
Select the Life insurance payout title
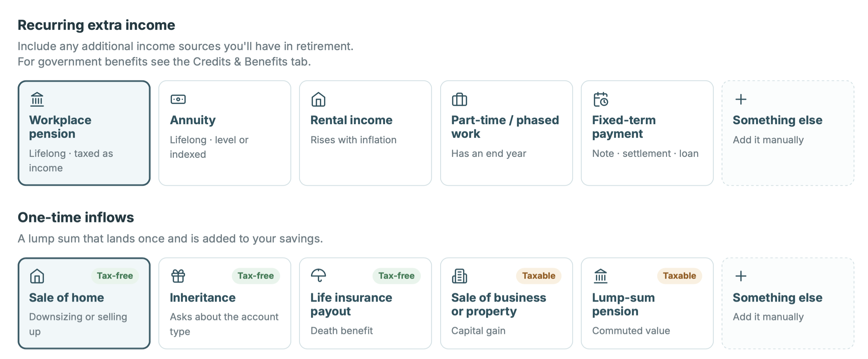coord(351,304)
